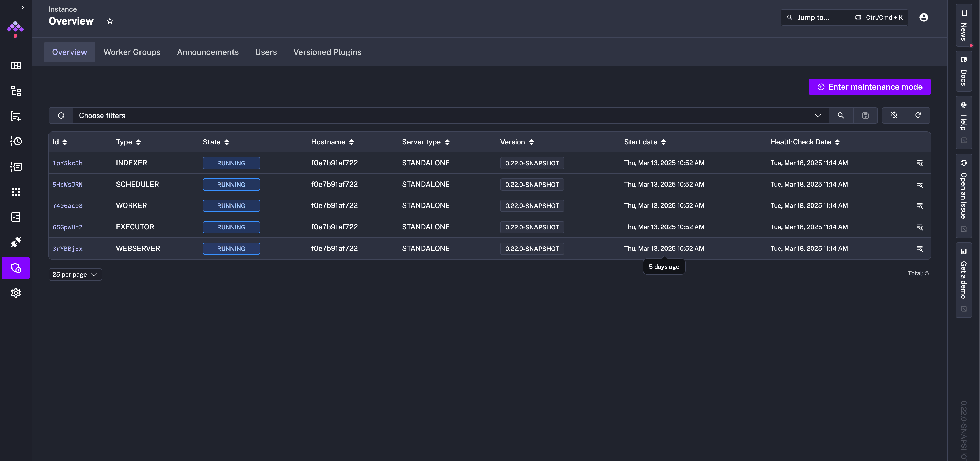Enable auto-refresh in the filter toolbar
980x461 pixels.
[894, 115]
